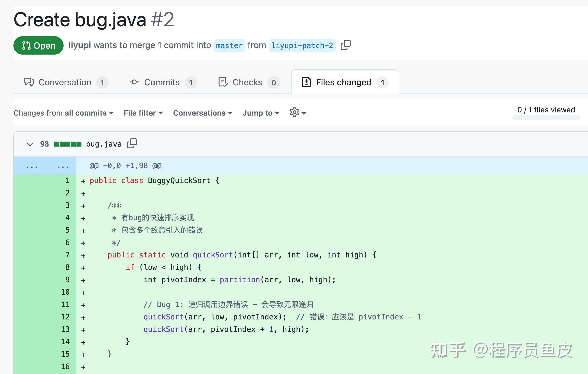Open the liyupi author profile link

(79, 45)
